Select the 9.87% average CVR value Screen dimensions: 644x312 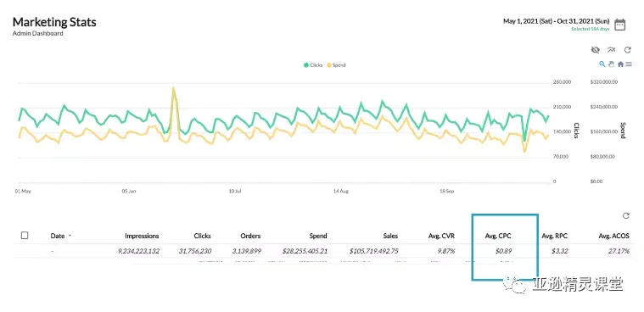(446, 251)
